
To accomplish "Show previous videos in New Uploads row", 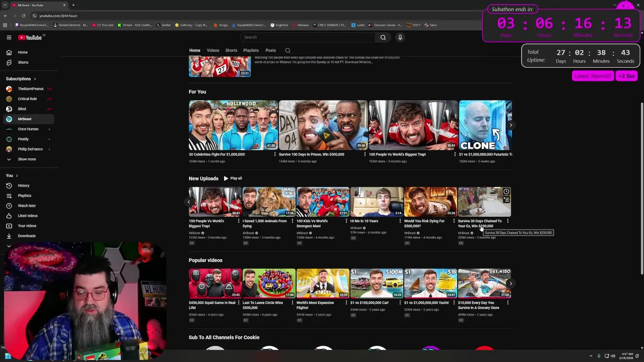I will point(189,202).
